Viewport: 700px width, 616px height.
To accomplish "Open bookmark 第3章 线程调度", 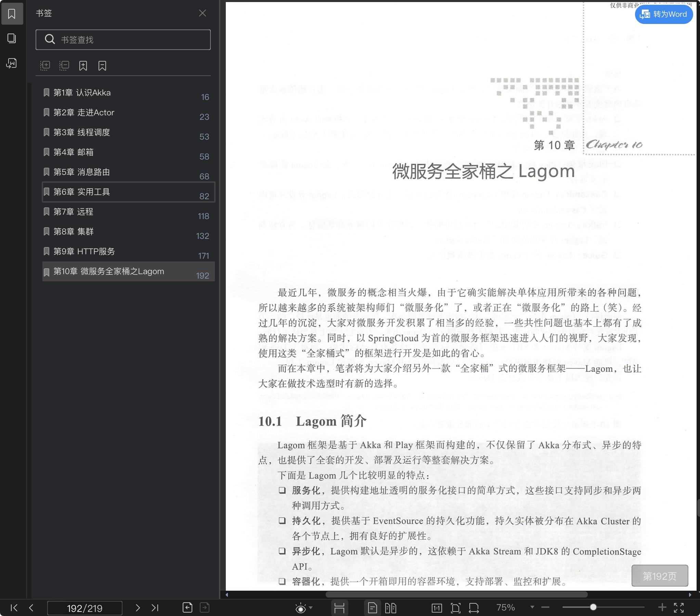I will coord(128,132).
